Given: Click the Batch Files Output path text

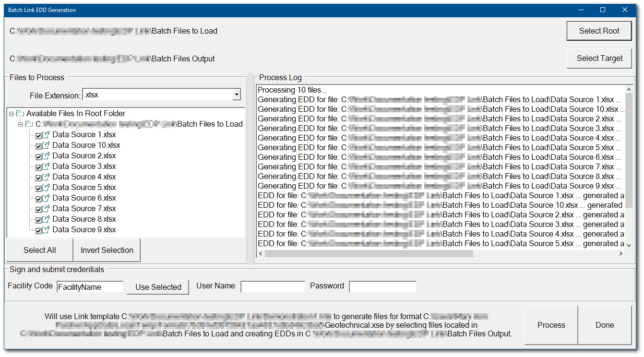Looking at the screenshot, I should pos(112,59).
